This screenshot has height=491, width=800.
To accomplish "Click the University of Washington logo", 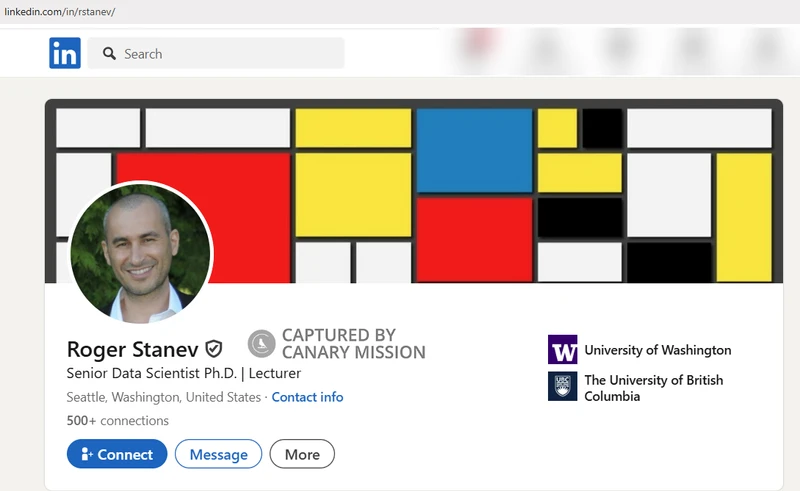I will 563,350.
